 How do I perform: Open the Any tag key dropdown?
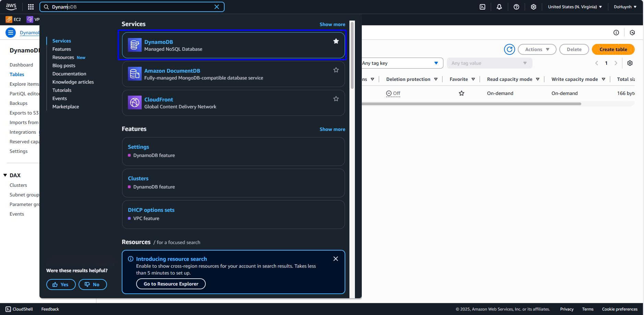[x=401, y=63]
